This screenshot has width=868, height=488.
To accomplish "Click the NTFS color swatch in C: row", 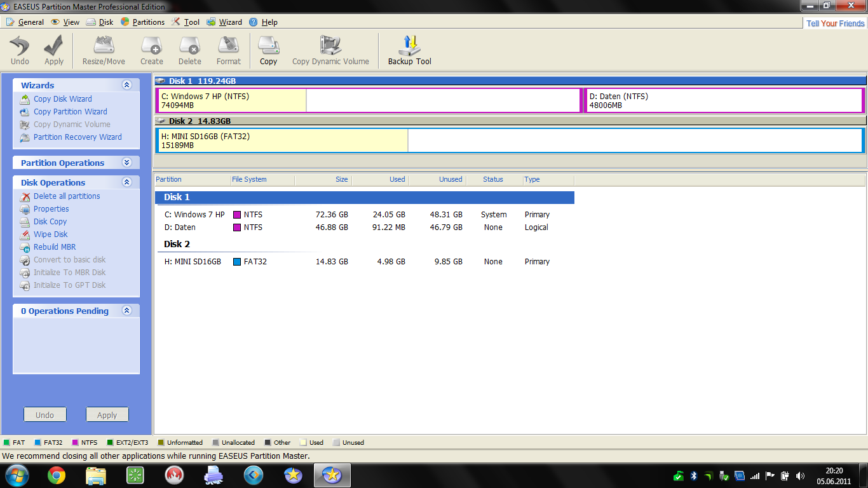I will [237, 215].
